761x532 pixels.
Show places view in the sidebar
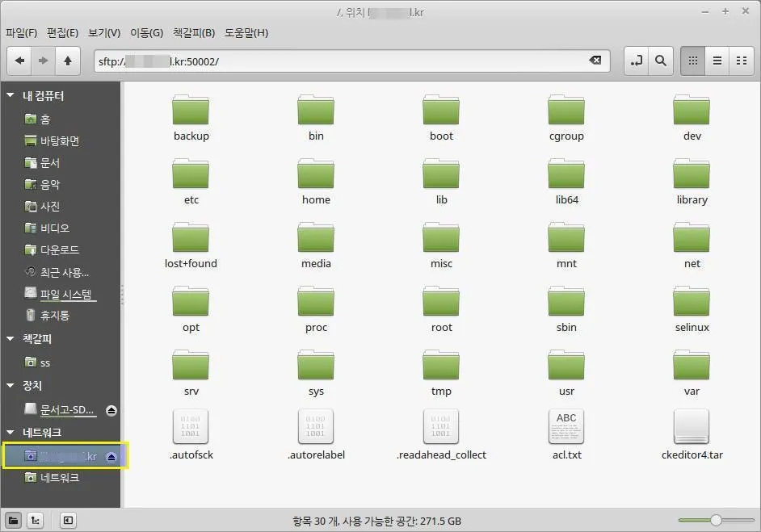tap(12, 520)
